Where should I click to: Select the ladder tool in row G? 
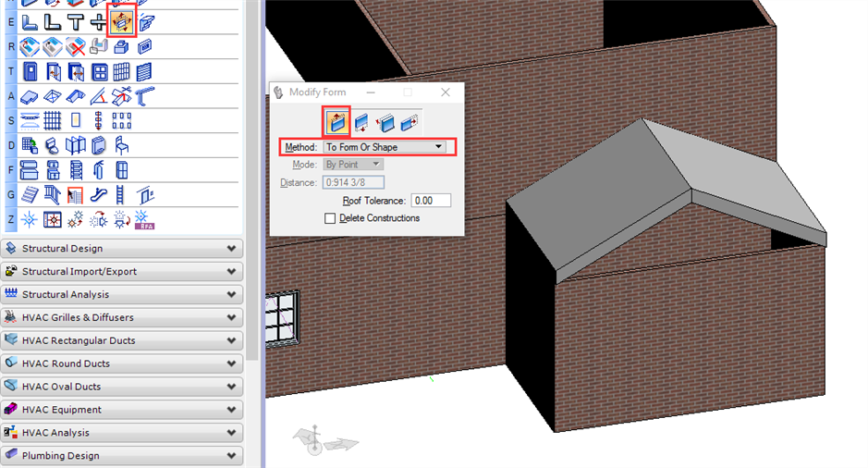tap(121, 195)
